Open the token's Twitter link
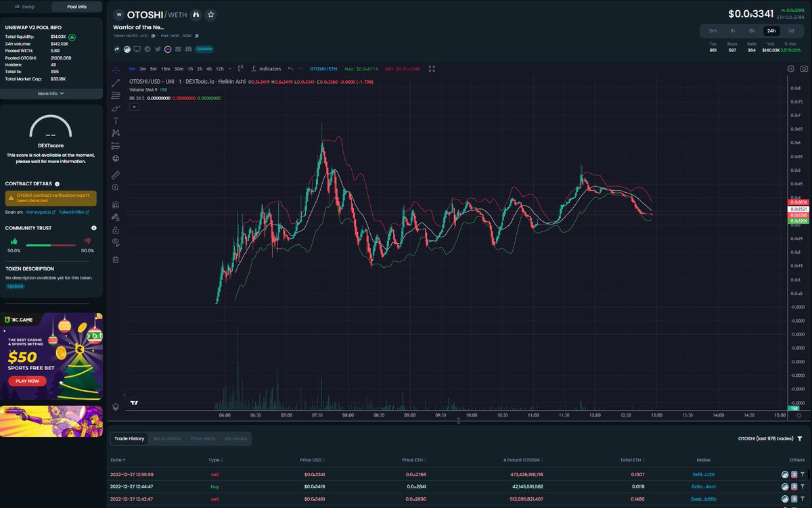The image size is (812, 508). pyautogui.click(x=158, y=49)
